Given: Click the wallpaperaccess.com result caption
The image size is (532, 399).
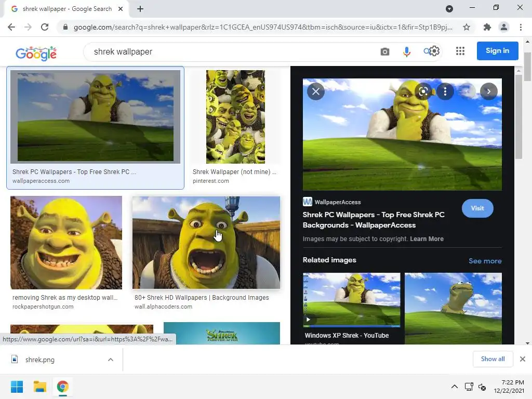Looking at the screenshot, I should [41, 181].
